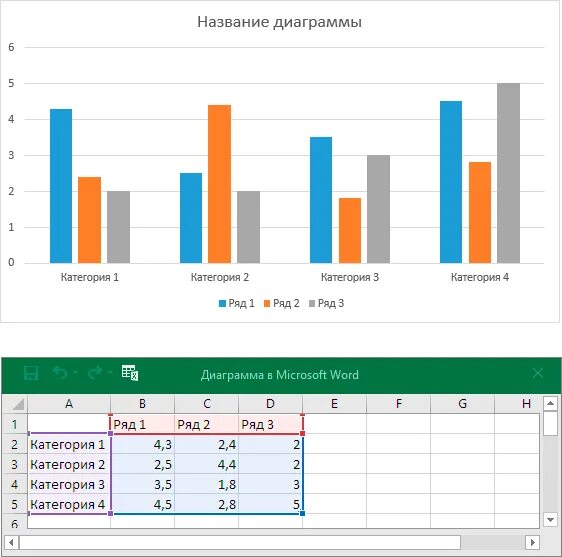Select row 5 header

[15, 504]
